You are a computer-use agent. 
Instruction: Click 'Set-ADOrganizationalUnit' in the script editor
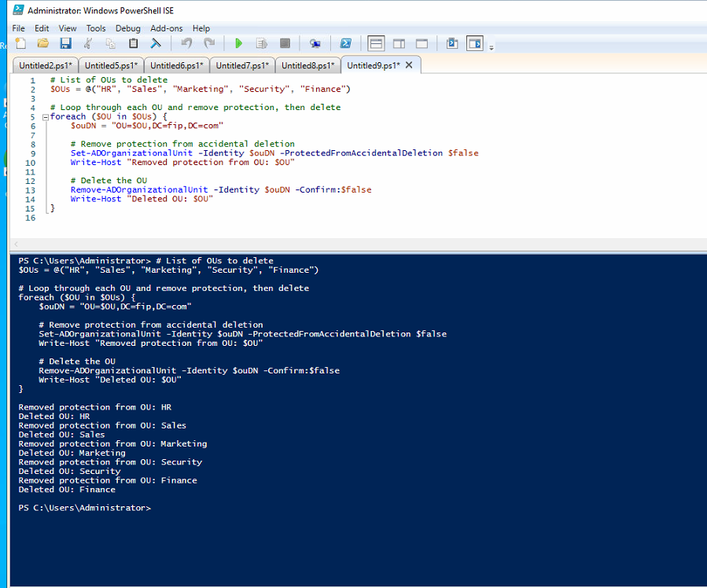click(x=131, y=153)
